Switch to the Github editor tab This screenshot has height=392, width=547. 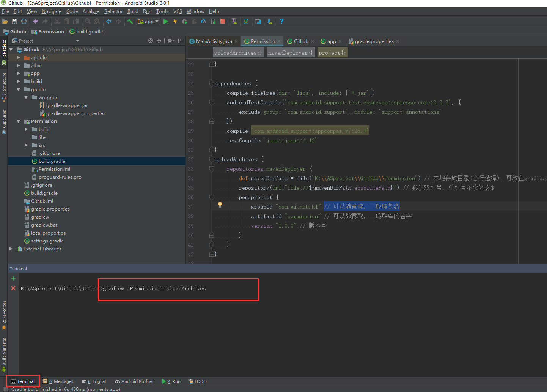click(301, 41)
